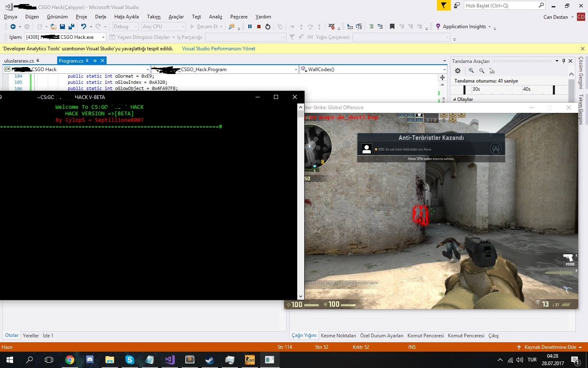Click the Application Insights lightbulb icon
The width and height of the screenshot is (588, 368).
[438, 27]
